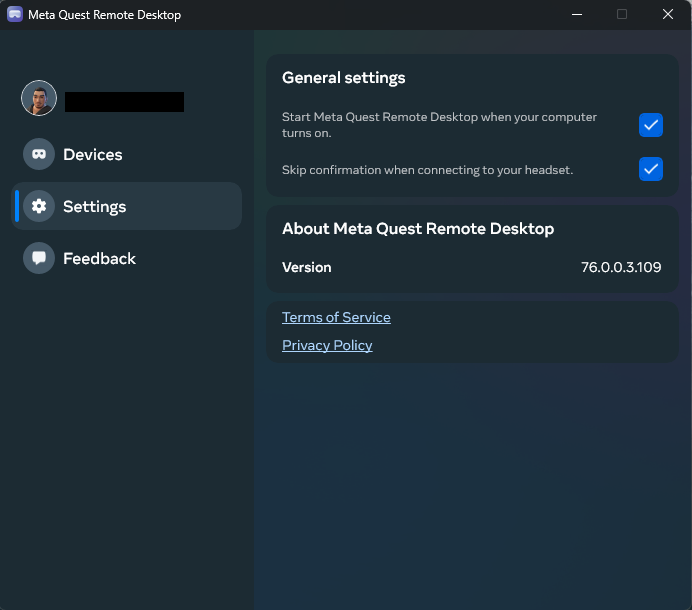The height and width of the screenshot is (610, 692).
Task: Click the version number 76.0.0.3.109
Action: [x=621, y=267]
